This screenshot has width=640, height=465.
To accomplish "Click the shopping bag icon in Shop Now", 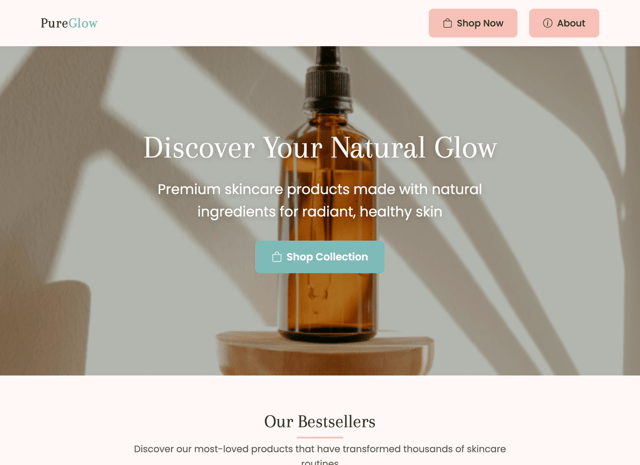I will pyautogui.click(x=447, y=23).
